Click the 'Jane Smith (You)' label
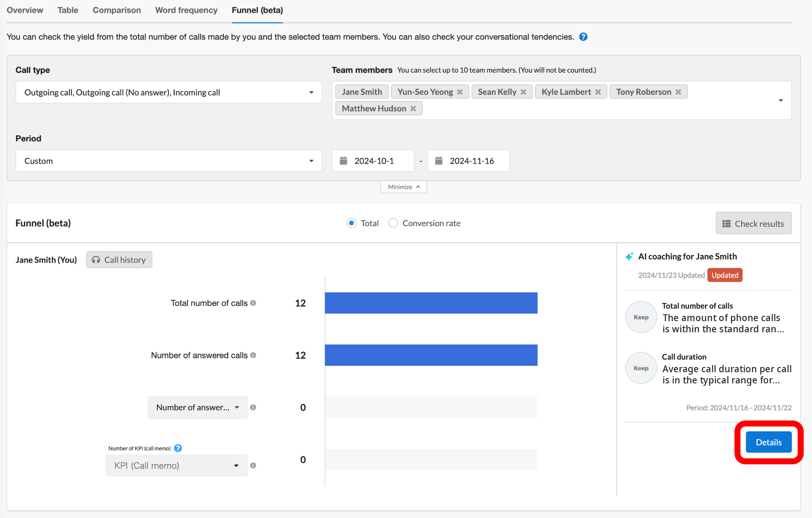 click(x=46, y=260)
